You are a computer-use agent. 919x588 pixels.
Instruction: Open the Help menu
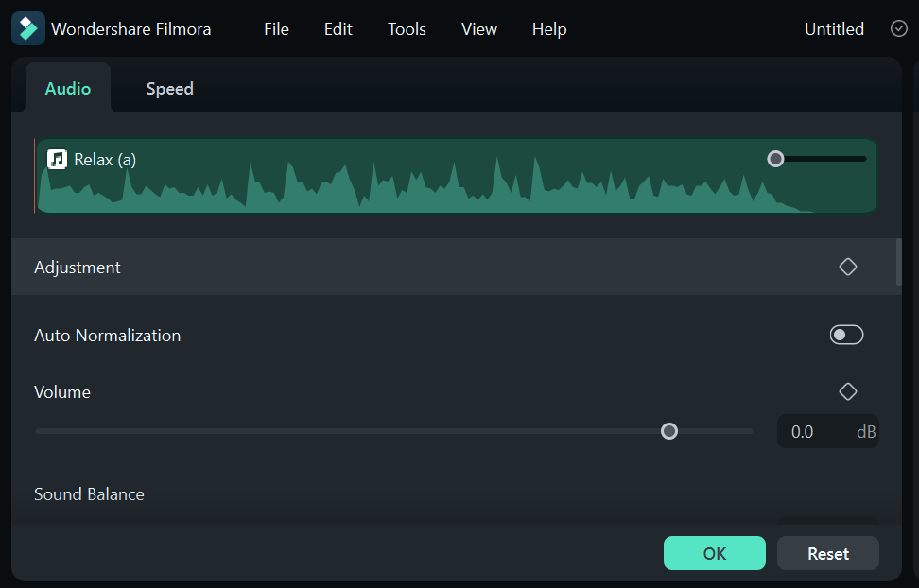click(x=548, y=29)
